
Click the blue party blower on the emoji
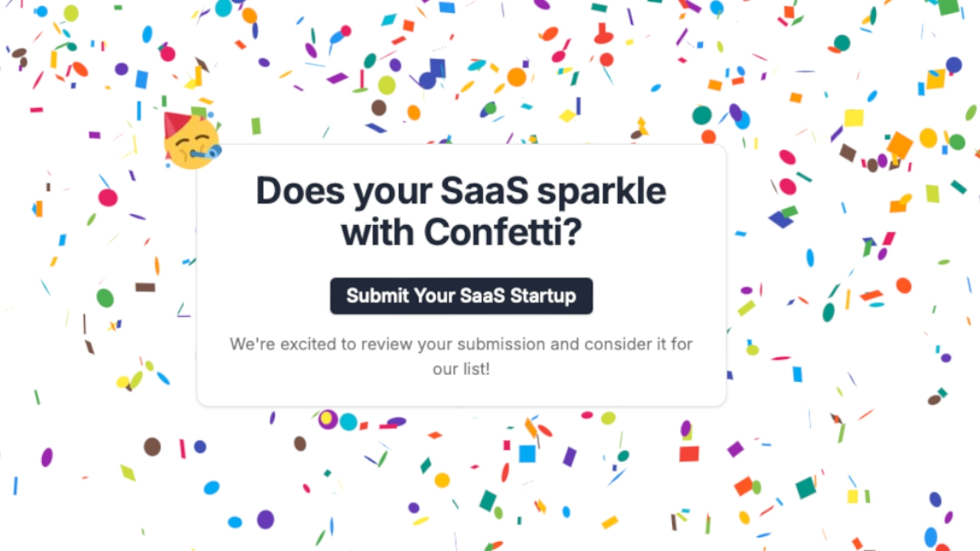click(208, 154)
